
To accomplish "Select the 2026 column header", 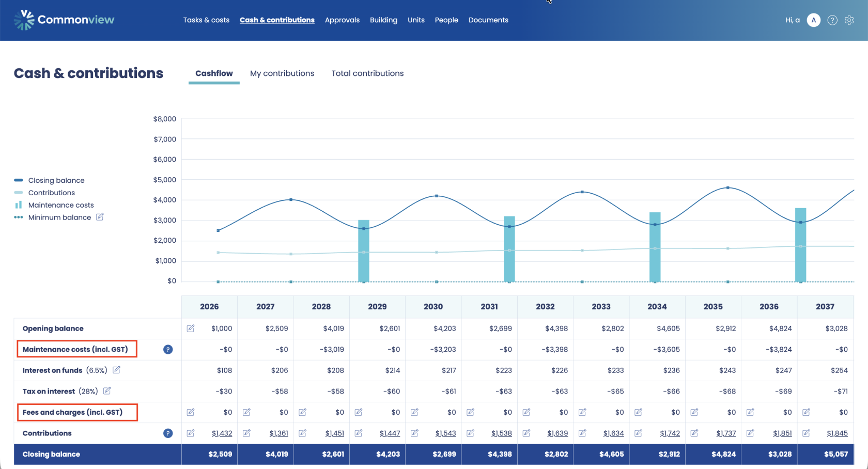I will pyautogui.click(x=209, y=306).
